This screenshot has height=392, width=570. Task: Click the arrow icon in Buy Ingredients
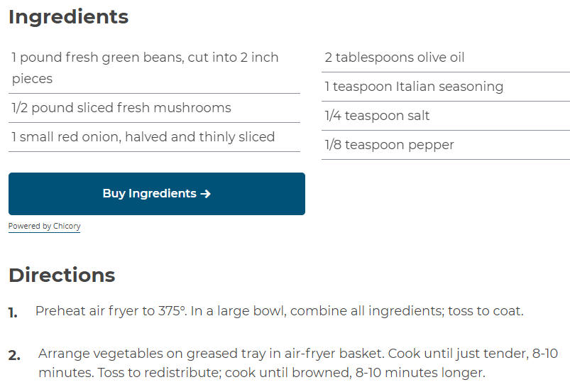pyautogui.click(x=206, y=194)
